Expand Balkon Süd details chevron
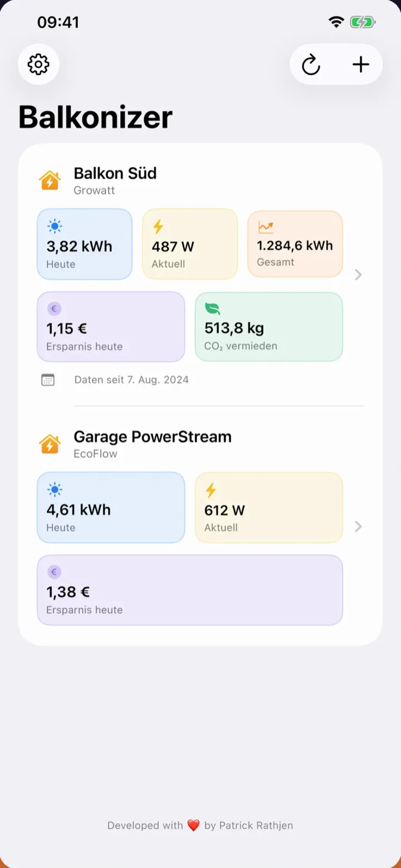Image resolution: width=401 pixels, height=868 pixels. [x=358, y=274]
